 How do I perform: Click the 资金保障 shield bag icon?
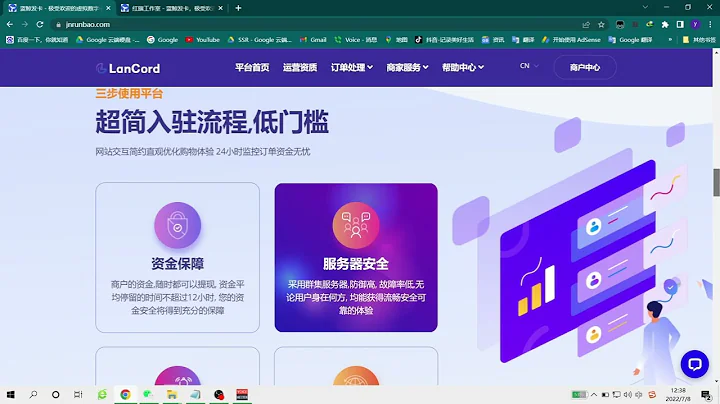177,225
